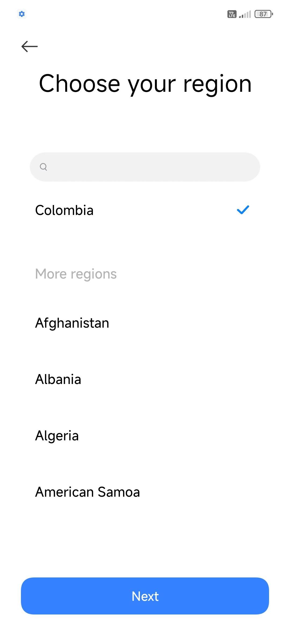Select Afghanistan from the region list
This screenshot has height=644, width=290.
[x=72, y=323]
